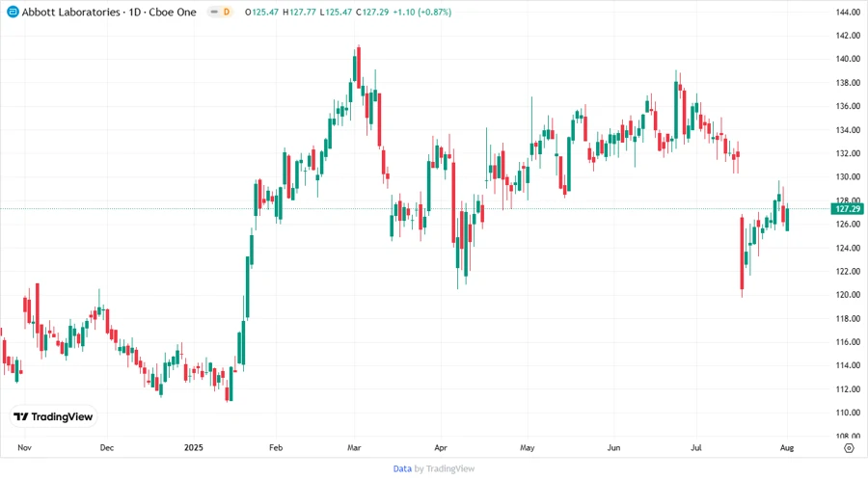This screenshot has width=868, height=480.
Task: Click the 120.00 price axis label
Action: click(848, 295)
